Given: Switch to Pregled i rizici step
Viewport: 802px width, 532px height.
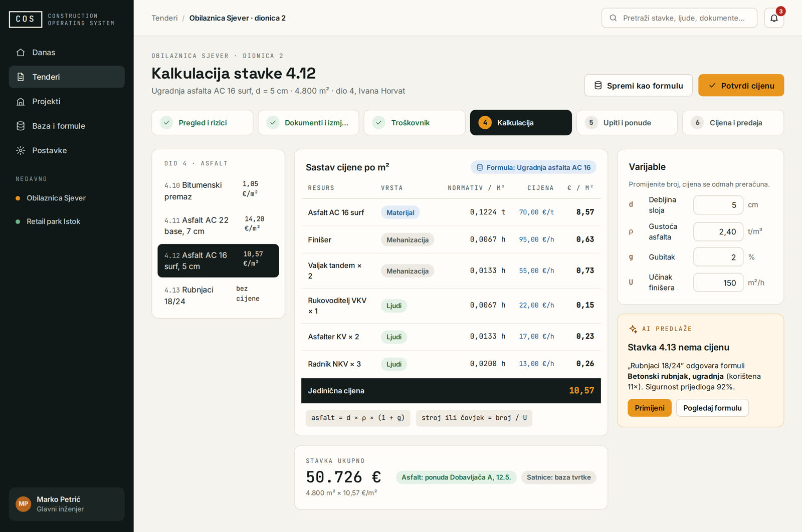Looking at the screenshot, I should pos(202,123).
